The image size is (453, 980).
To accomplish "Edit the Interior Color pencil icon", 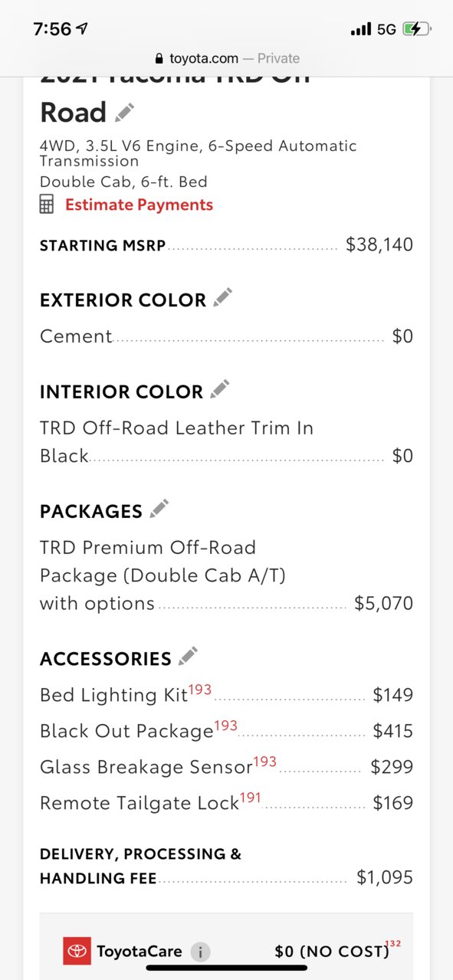I will tap(220, 389).
